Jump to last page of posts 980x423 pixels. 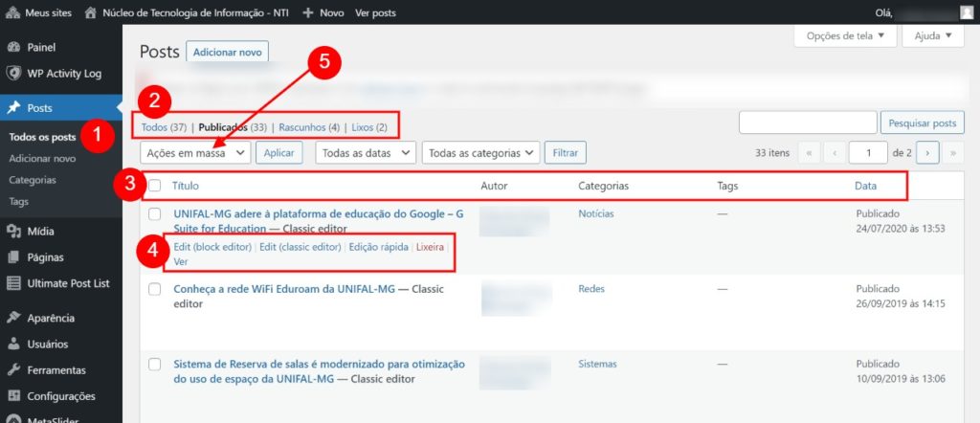(x=953, y=152)
